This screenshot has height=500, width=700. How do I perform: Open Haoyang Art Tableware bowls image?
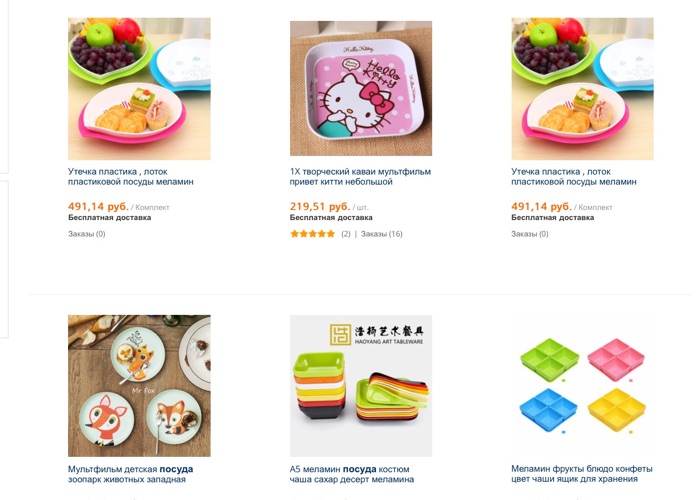[361, 386]
